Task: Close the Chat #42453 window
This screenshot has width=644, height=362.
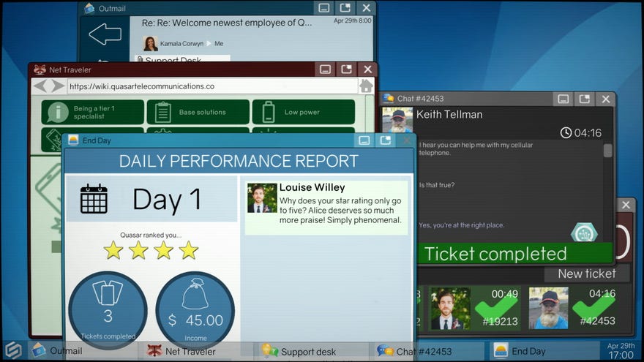Action: (x=606, y=99)
